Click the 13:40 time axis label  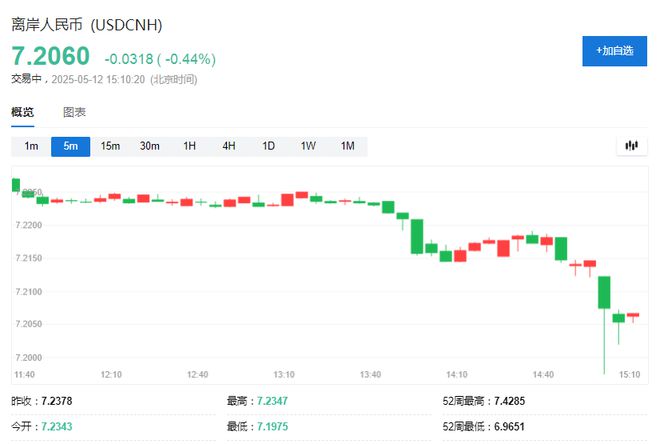pyautogui.click(x=370, y=375)
